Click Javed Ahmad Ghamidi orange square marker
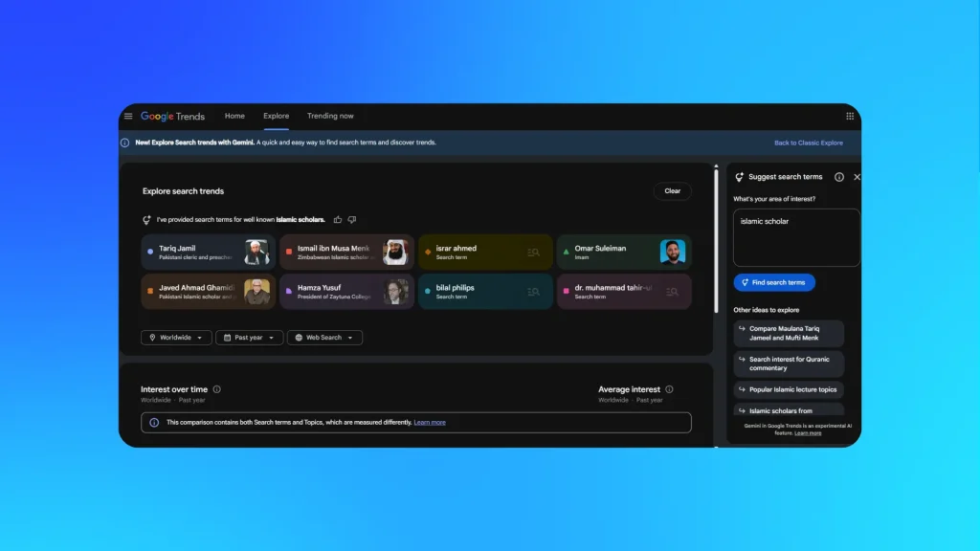This screenshot has width=980, height=551. pyautogui.click(x=150, y=291)
